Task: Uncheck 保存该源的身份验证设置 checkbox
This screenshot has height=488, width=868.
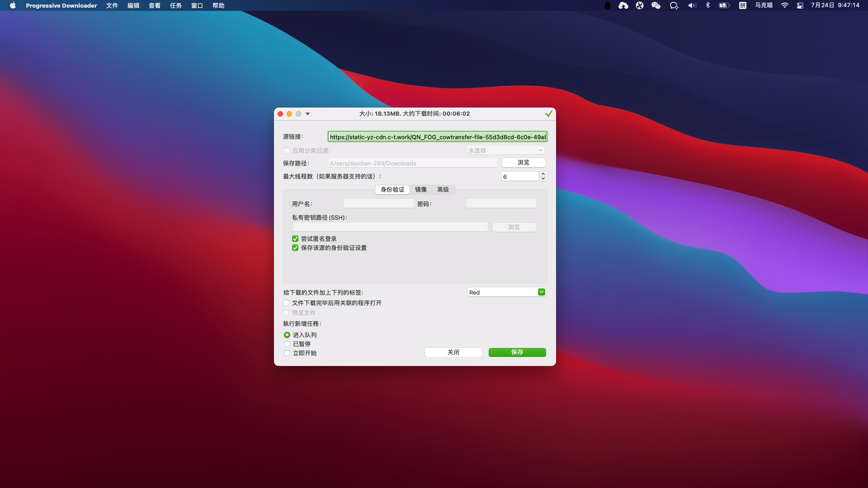Action: 295,248
